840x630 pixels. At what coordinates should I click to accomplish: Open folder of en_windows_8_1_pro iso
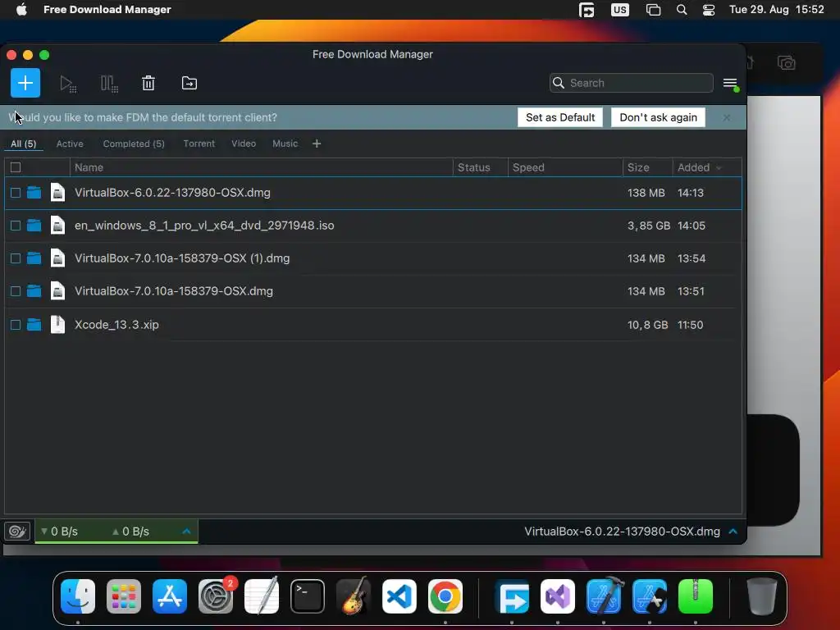click(x=34, y=226)
